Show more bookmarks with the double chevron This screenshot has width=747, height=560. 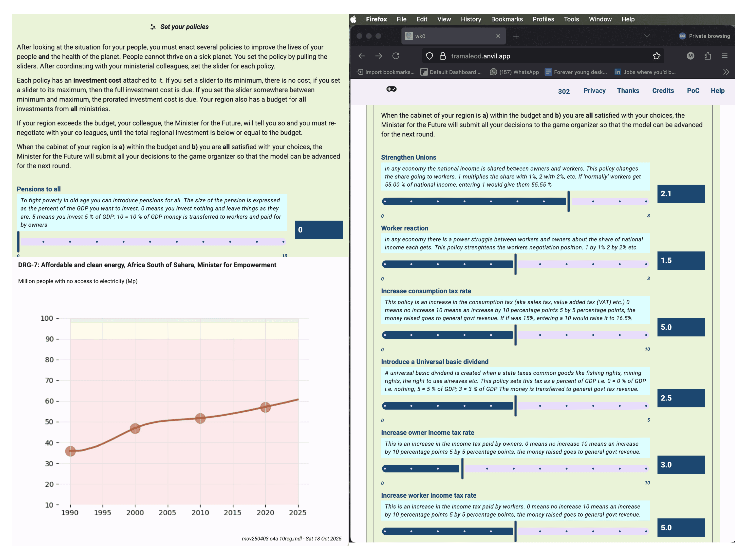coord(726,72)
